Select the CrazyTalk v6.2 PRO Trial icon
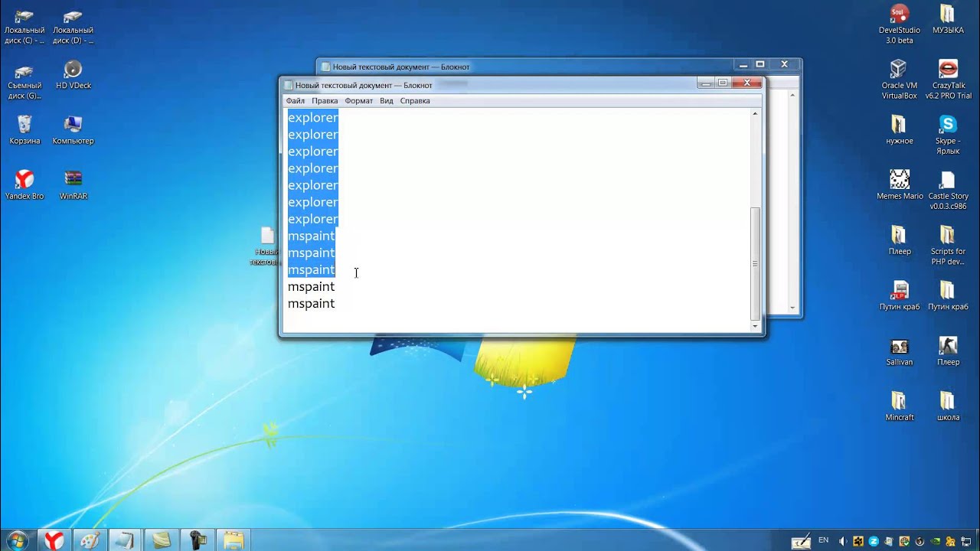 coord(948,80)
